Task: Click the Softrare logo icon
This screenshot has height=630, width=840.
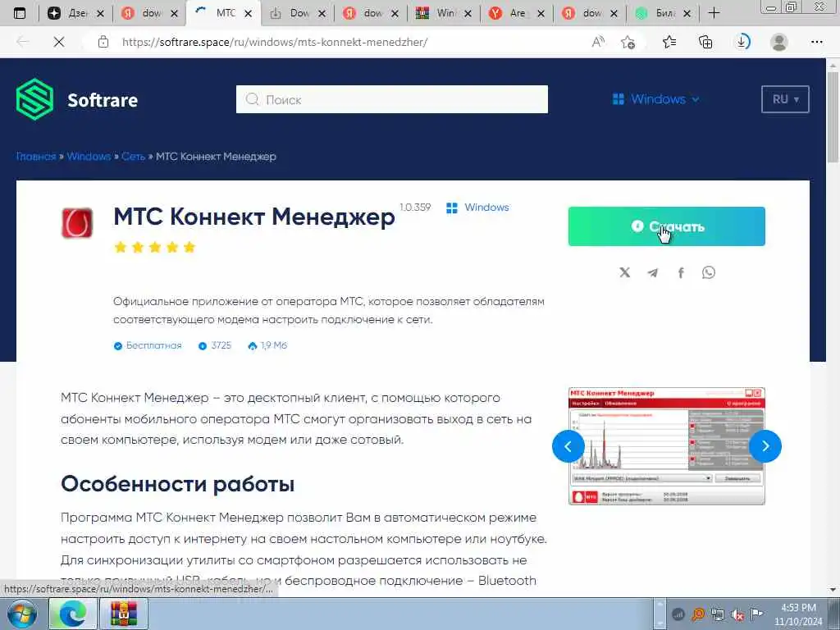Action: pyautogui.click(x=34, y=99)
